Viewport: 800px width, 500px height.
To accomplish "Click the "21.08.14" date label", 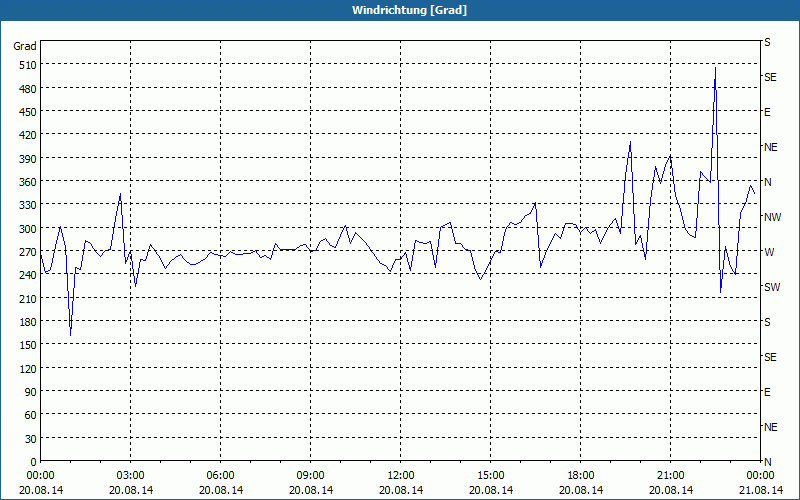I will point(761,490).
